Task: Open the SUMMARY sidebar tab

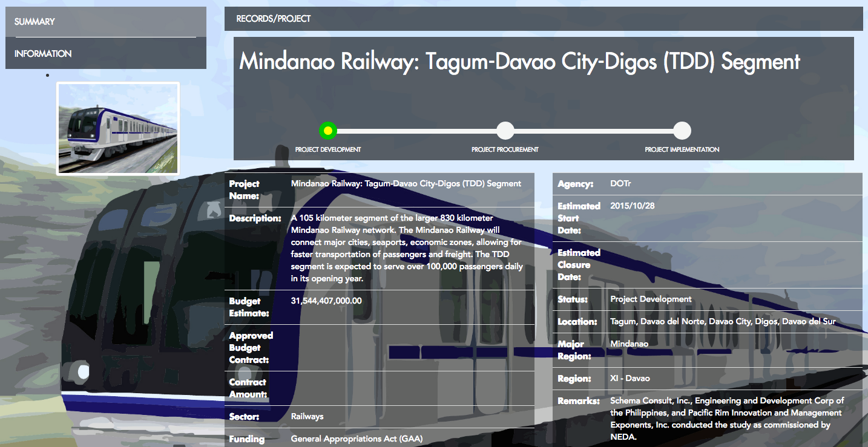Action: click(x=35, y=22)
